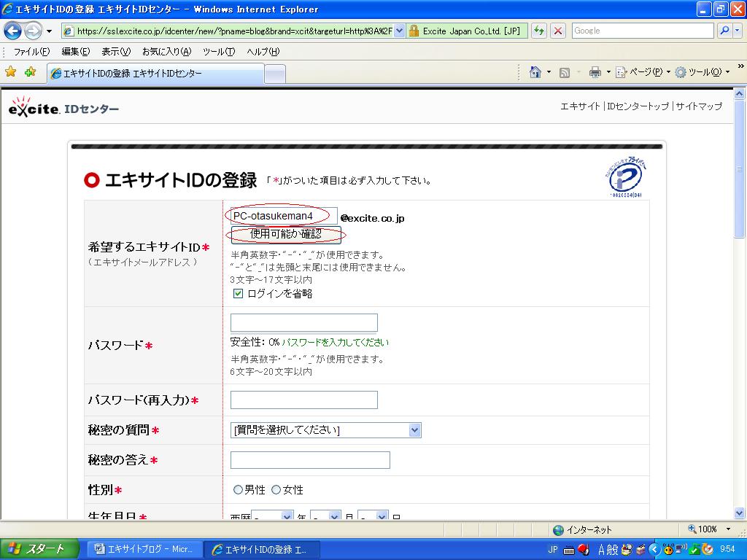Screen dimensions: 747x560
Task: Select the エキサイトIDの登録 browser tab
Action: [155, 74]
